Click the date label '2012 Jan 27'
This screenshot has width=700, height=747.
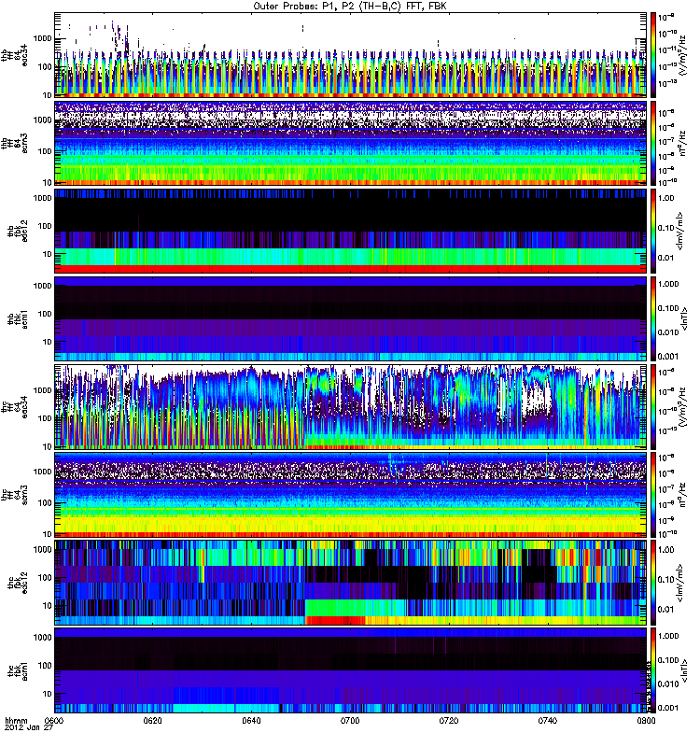(29, 728)
